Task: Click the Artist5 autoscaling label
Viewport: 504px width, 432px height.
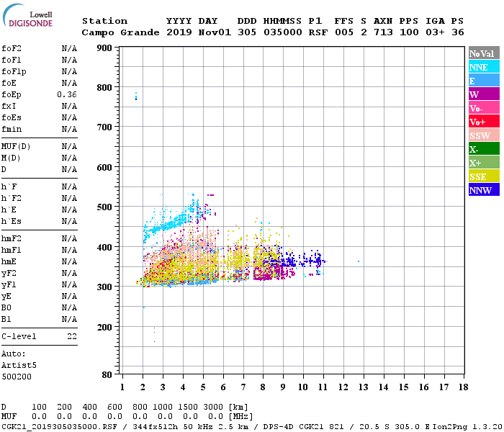Action: coord(19,366)
